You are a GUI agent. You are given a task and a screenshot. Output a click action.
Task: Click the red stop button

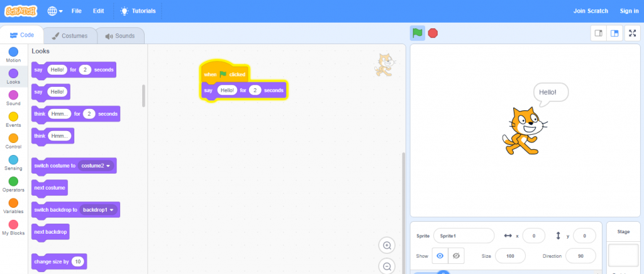pyautogui.click(x=433, y=33)
